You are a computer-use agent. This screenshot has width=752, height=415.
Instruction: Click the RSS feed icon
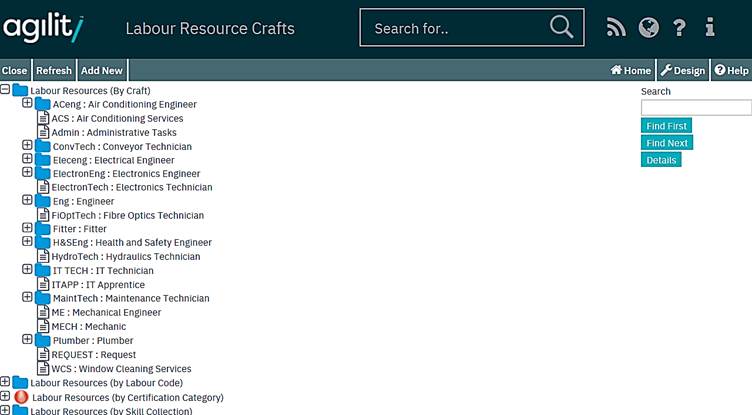(x=616, y=28)
